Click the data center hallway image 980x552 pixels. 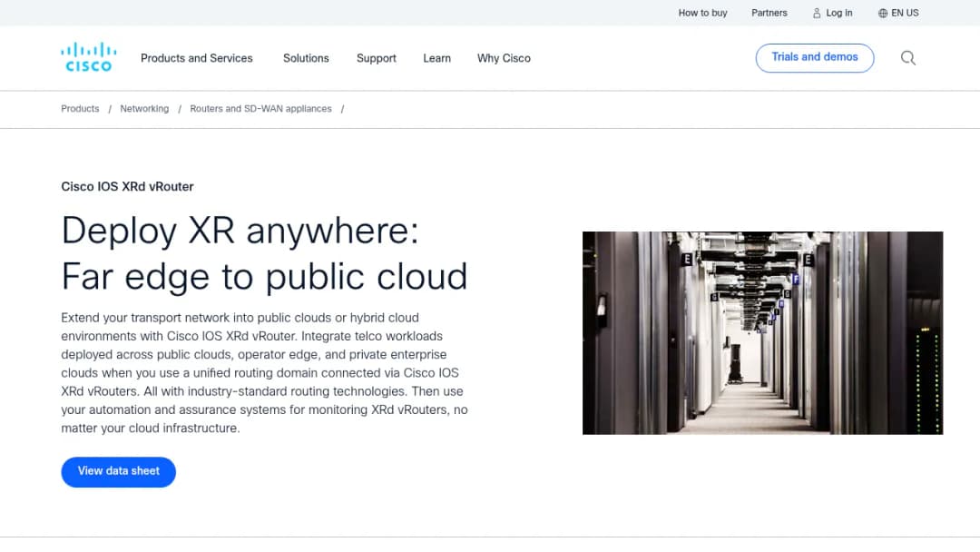[x=762, y=332]
